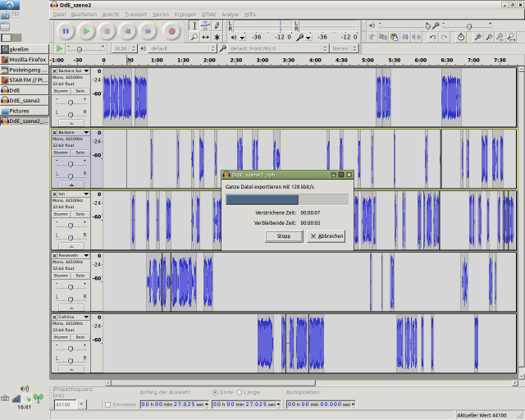
Task: Open the Spuren menu
Action: pyautogui.click(x=161, y=15)
